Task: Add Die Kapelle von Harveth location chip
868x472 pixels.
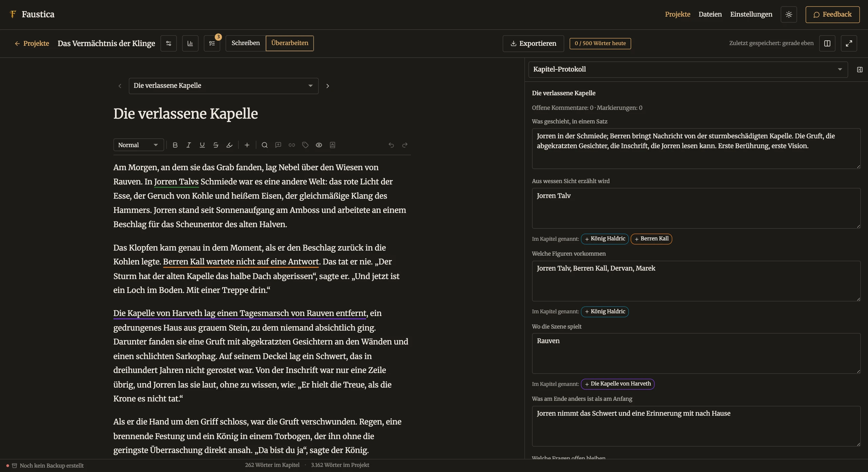Action: pyautogui.click(x=618, y=384)
